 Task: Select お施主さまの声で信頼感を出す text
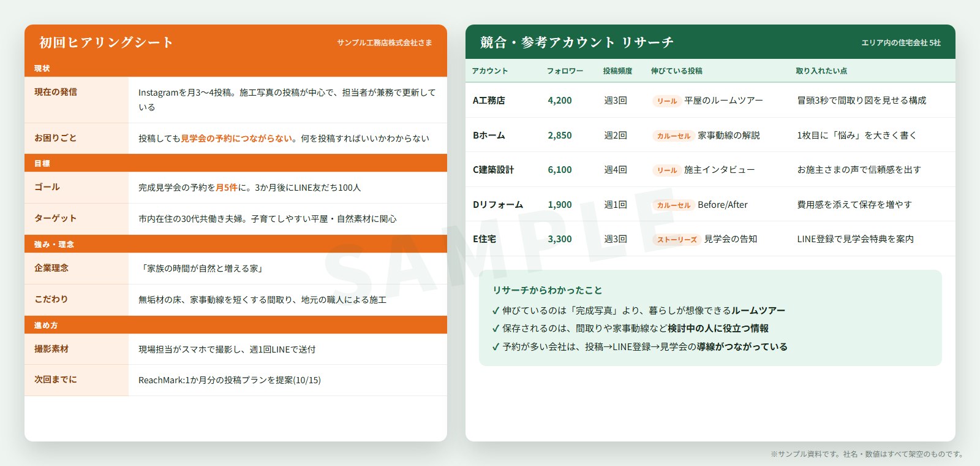tap(859, 170)
